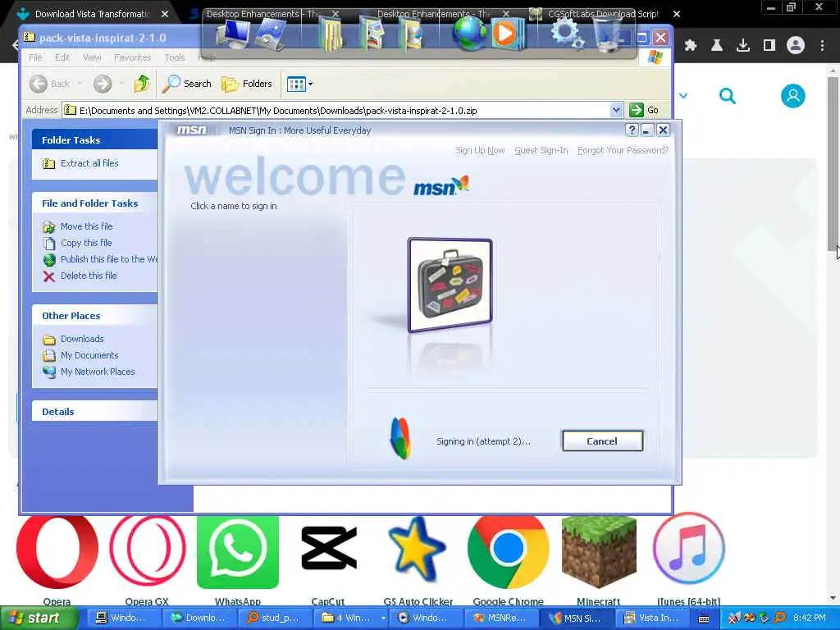Image resolution: width=840 pixels, height=630 pixels.
Task: Click Chrome's Labs flask icon
Action: click(x=717, y=46)
